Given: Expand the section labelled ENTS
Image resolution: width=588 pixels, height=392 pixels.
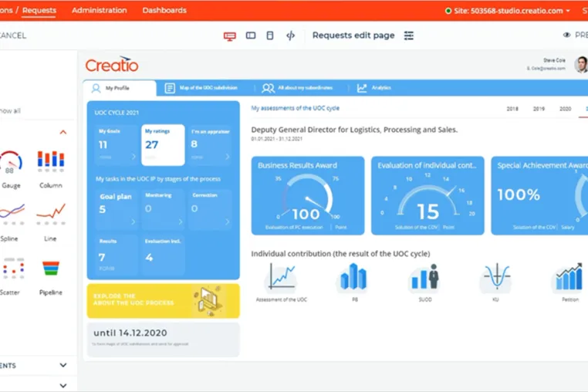Looking at the screenshot, I should [x=63, y=365].
